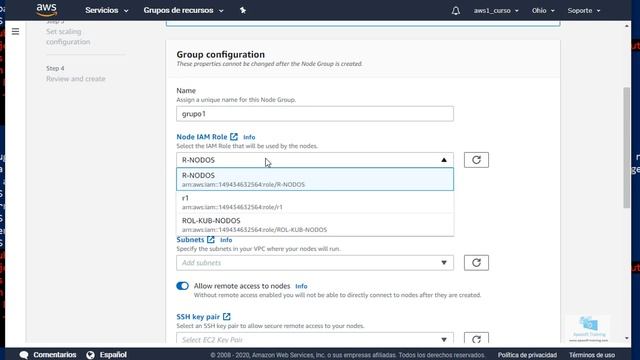Open the AWS home logo
Screen dimensions: 640x360
[47, 10]
